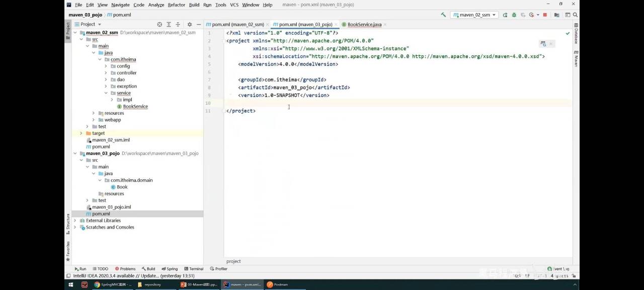Expand the impl folder
Image resolution: width=644 pixels, height=290 pixels.
tap(112, 100)
